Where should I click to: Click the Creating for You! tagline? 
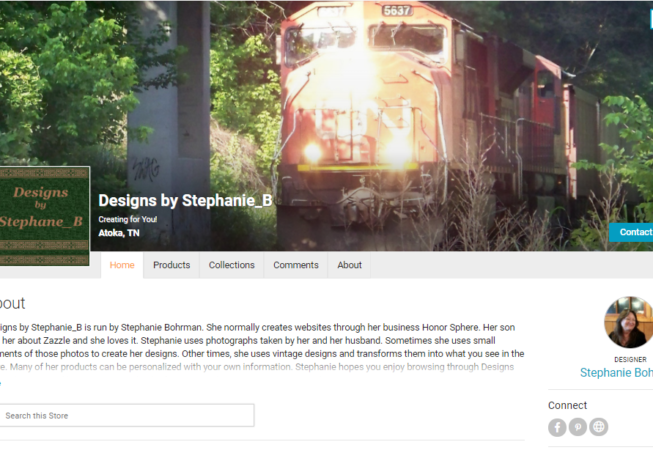(x=127, y=219)
